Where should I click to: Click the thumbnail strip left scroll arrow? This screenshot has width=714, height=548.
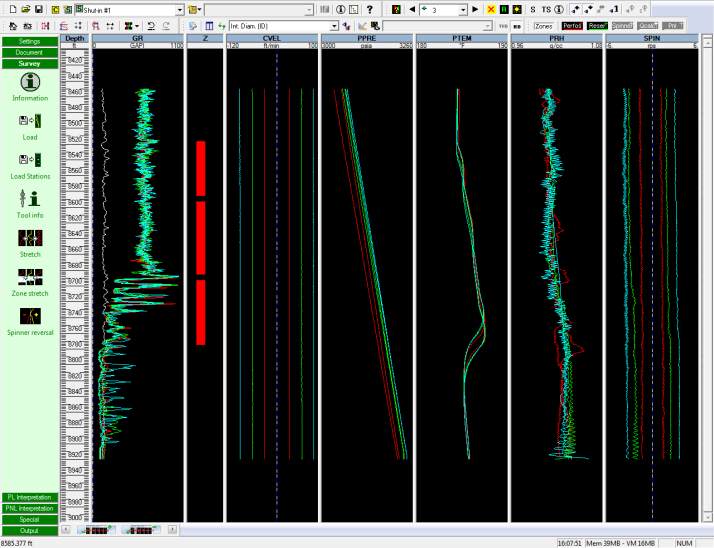tap(66, 530)
